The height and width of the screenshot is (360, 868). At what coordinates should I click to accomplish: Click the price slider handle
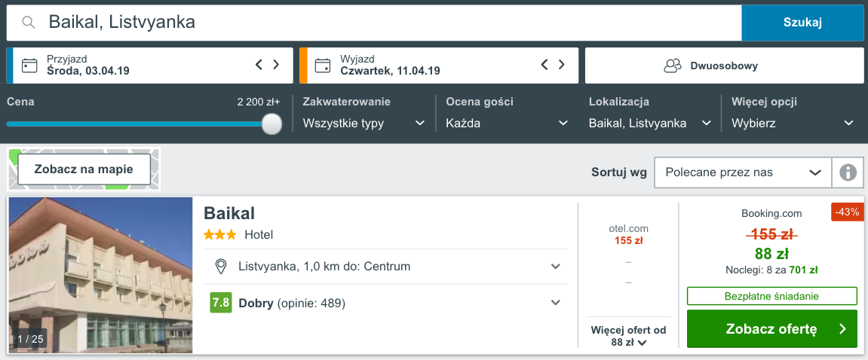coord(271,124)
